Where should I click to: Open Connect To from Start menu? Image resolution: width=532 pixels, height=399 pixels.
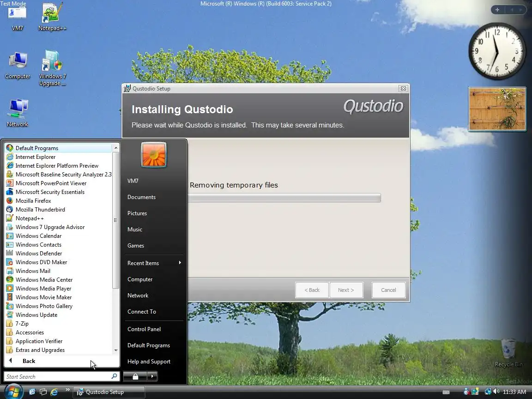click(x=154, y=311)
